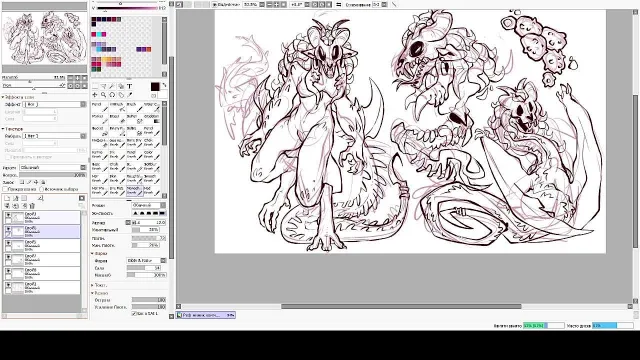Click the canvas vertical scrollbar
The width and height of the screenshot is (640, 360).
coord(635,171)
